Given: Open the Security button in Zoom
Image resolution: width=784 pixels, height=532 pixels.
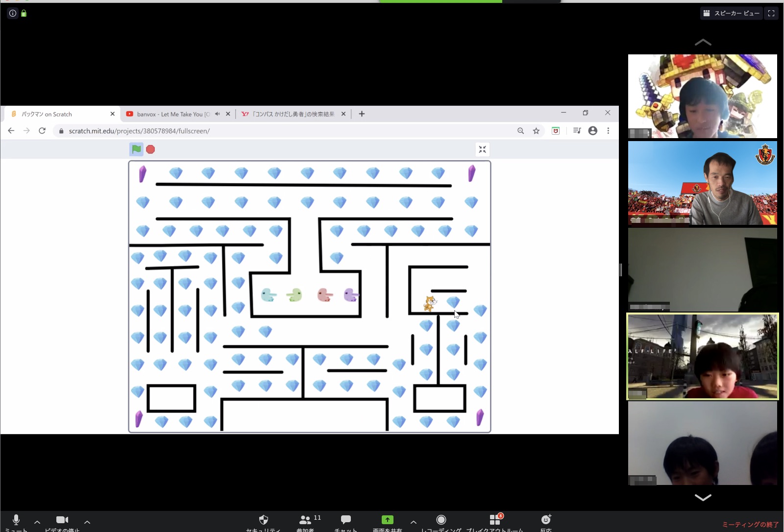Looking at the screenshot, I should tap(264, 522).
